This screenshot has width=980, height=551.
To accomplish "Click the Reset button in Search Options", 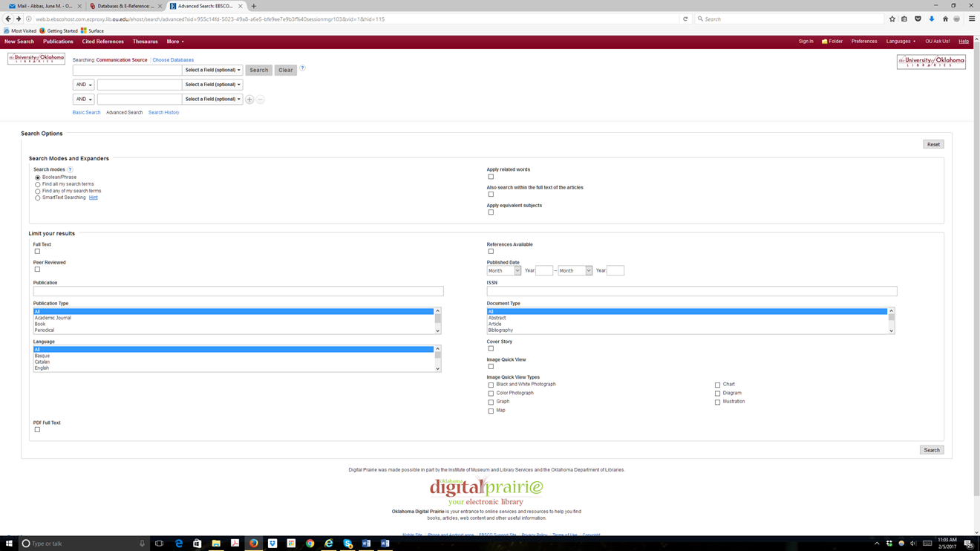I will point(933,145).
